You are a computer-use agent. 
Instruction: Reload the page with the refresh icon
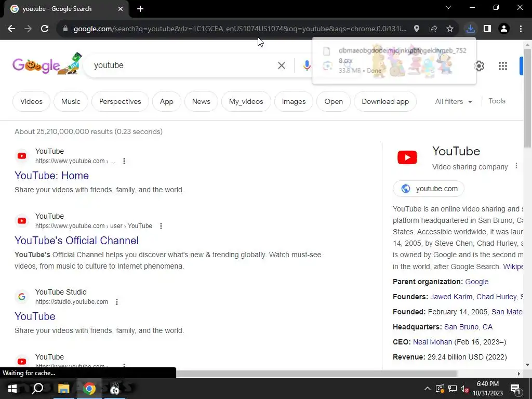[45, 29]
